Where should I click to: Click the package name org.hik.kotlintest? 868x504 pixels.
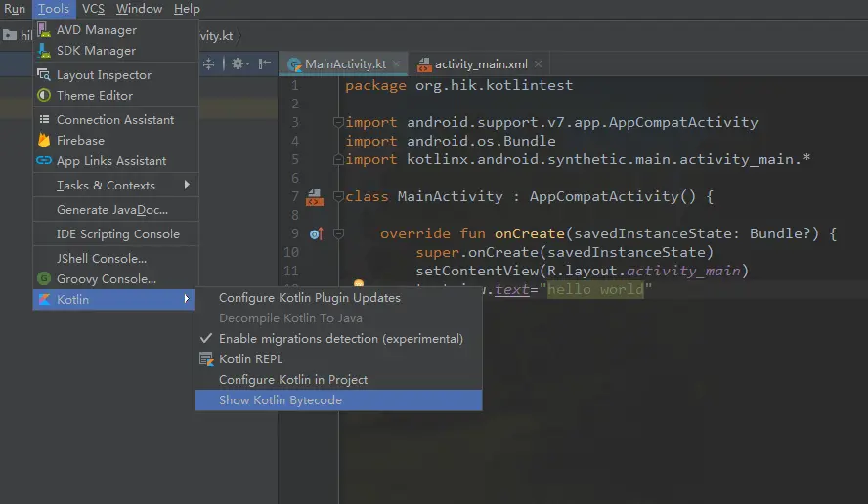tap(494, 85)
